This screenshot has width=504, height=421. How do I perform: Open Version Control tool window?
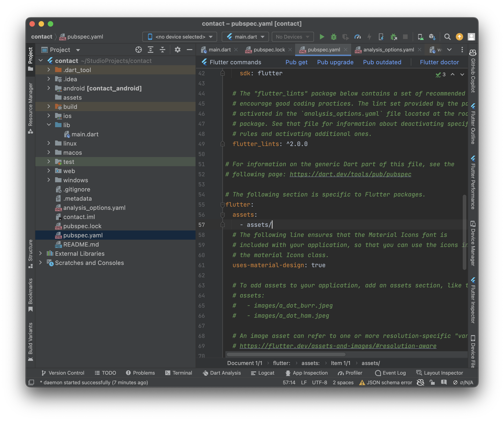(63, 373)
